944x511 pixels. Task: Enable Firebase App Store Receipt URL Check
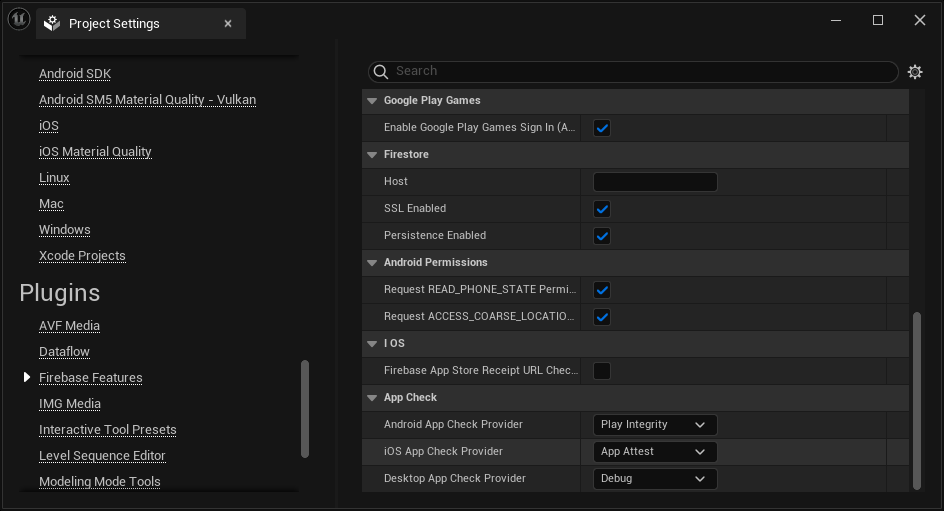point(601,371)
